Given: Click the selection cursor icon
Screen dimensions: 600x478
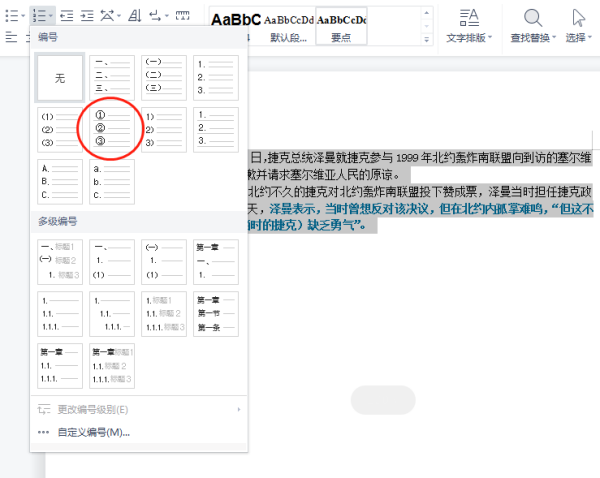Looking at the screenshot, I should [x=578, y=18].
